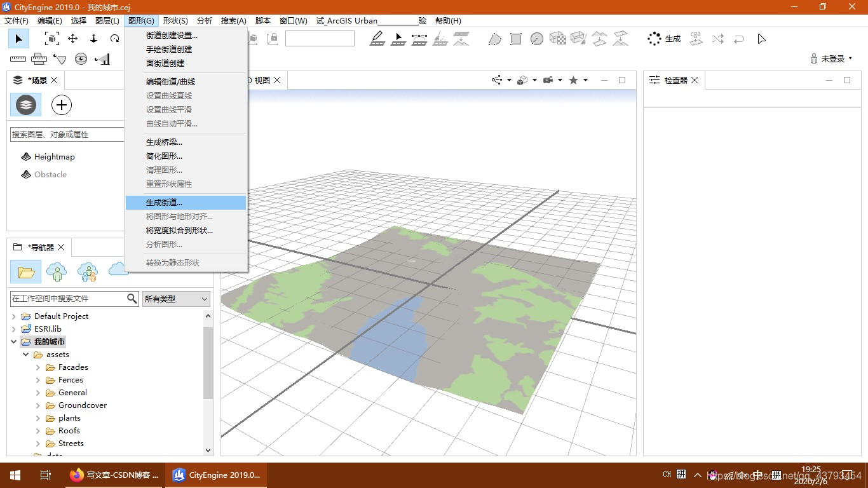The width and height of the screenshot is (868, 488).
Task: Click the cga Assign rule file icon
Action: point(696,39)
